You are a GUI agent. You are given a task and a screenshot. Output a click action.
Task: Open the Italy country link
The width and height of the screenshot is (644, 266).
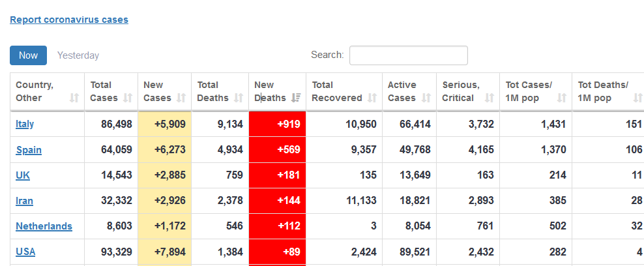click(25, 124)
